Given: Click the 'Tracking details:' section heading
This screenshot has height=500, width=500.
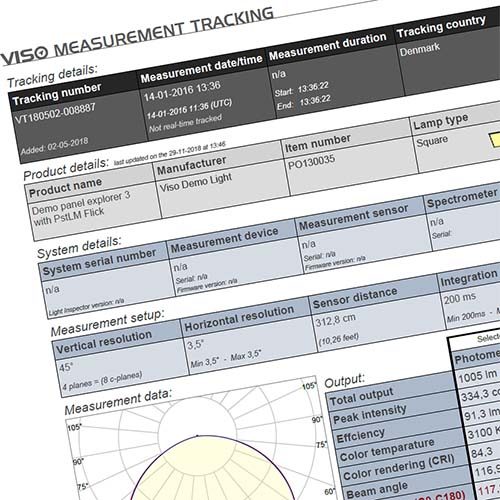Looking at the screenshot, I should [52, 76].
